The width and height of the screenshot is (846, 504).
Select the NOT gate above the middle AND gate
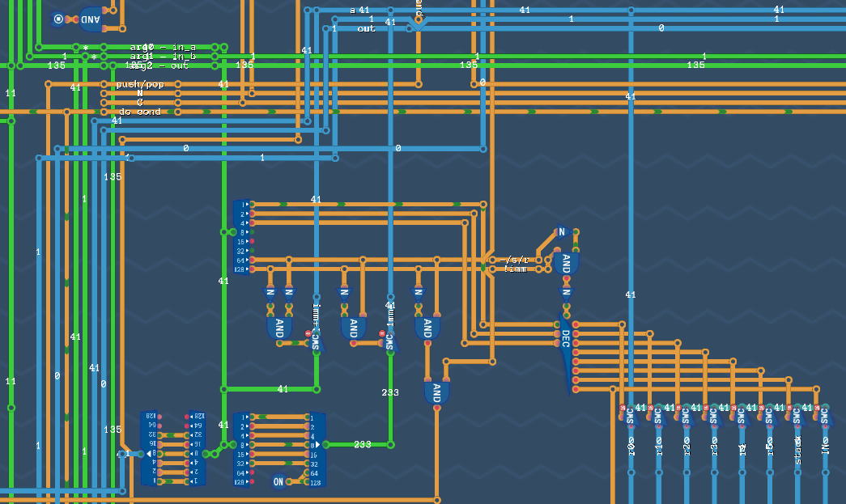344,294
